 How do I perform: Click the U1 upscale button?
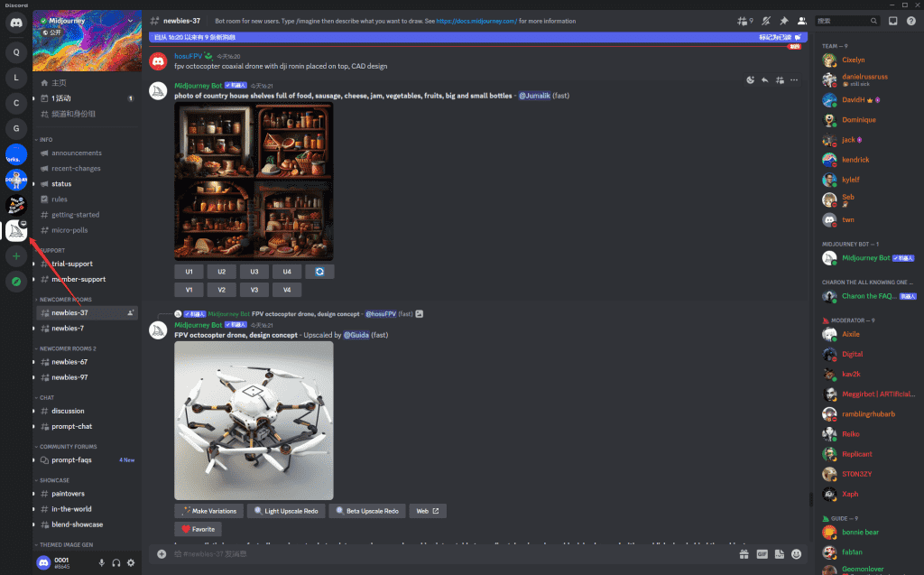tap(189, 271)
